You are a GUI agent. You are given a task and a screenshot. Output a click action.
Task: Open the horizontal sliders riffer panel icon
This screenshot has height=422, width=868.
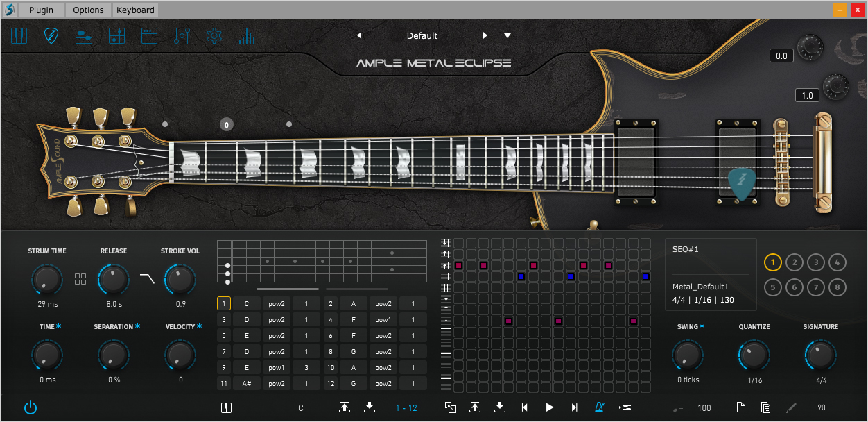click(x=85, y=35)
